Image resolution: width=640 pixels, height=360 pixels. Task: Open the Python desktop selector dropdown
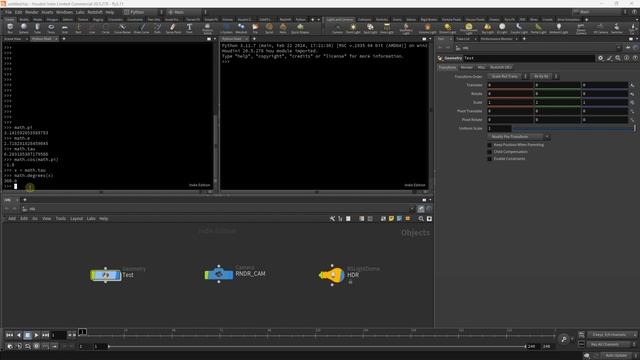[143, 12]
